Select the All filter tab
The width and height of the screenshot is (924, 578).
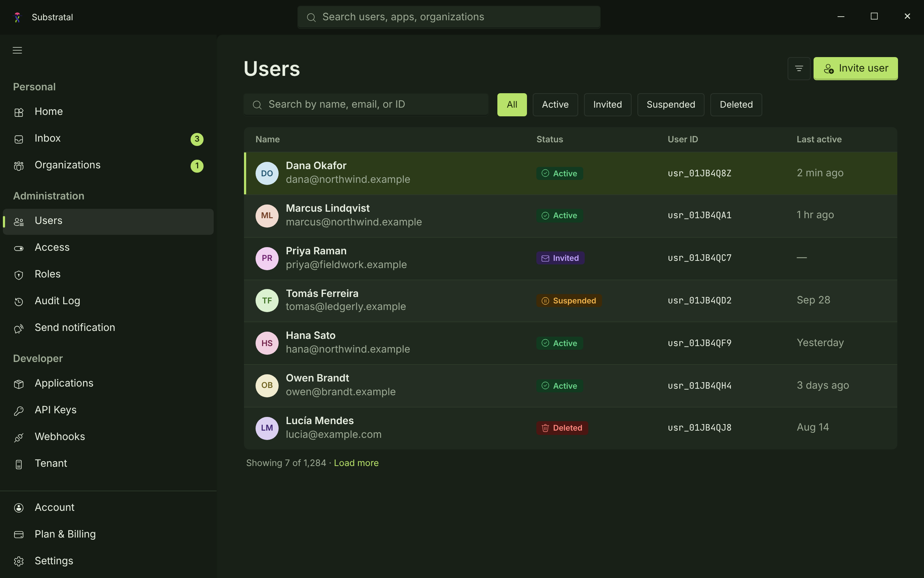[512, 105]
